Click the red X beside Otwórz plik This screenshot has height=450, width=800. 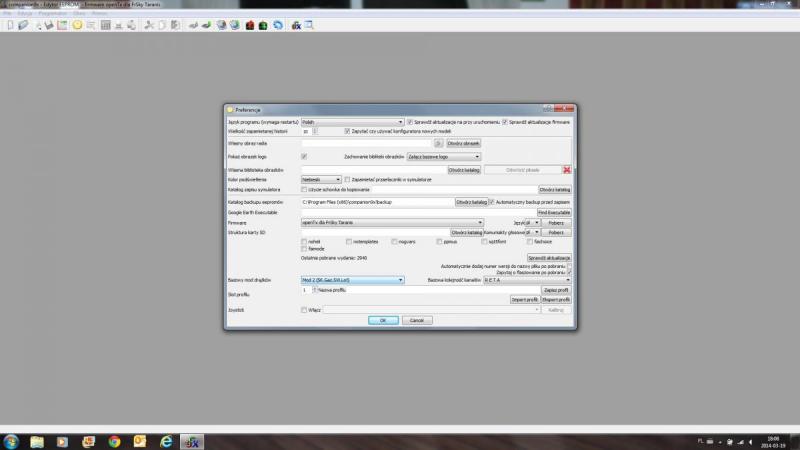pos(566,169)
